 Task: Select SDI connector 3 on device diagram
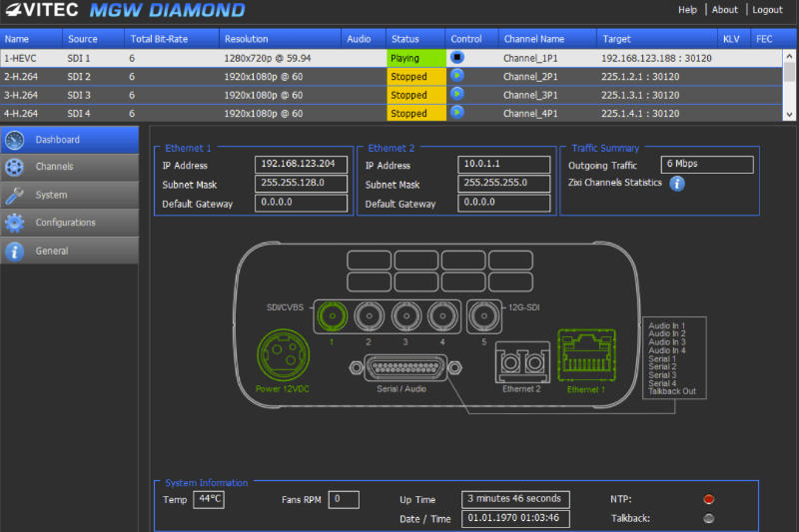[406, 316]
